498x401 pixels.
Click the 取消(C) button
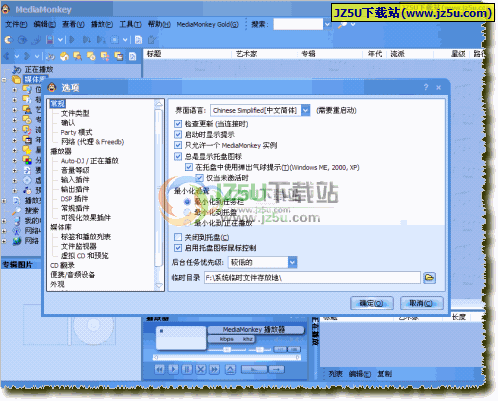tap(421, 303)
